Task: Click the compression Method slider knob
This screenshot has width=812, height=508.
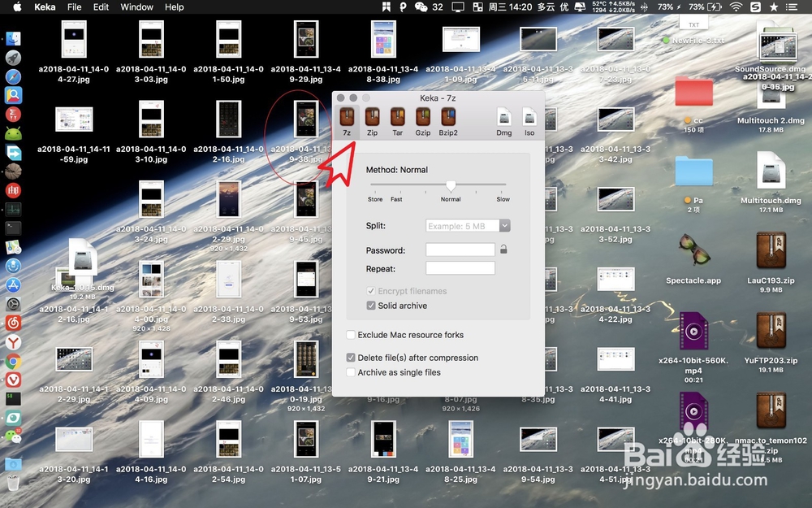Action: coord(451,185)
